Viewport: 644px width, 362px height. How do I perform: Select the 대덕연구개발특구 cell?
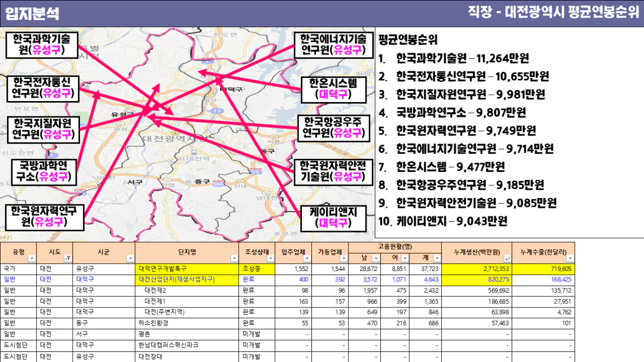tap(187, 269)
